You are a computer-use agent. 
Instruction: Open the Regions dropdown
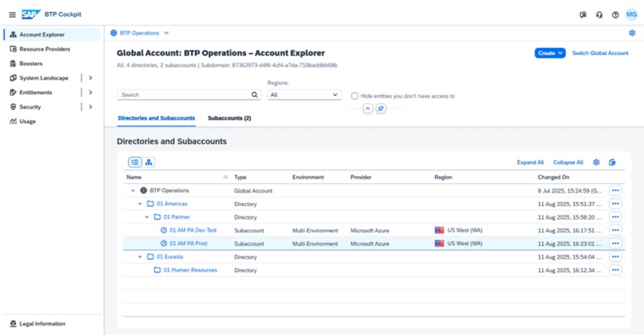coord(304,95)
